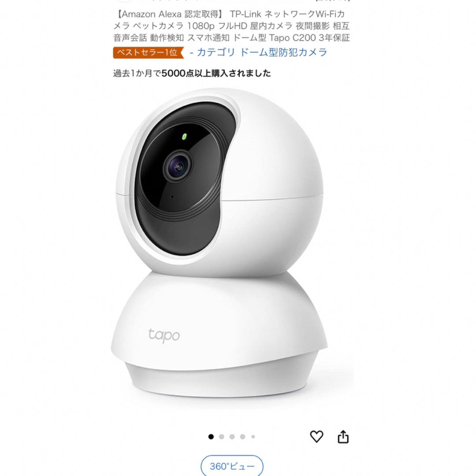This screenshot has height=476, width=476.
Task: Jump to the third image dot
Action: coord(232,436)
